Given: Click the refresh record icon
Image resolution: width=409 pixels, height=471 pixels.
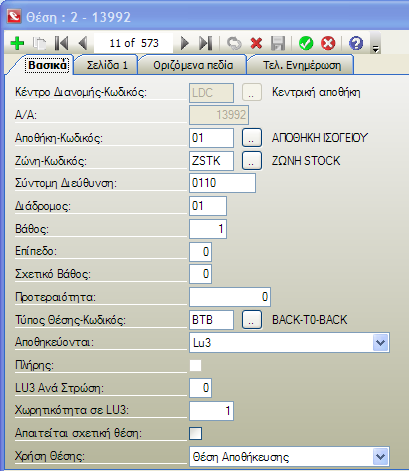Looking at the screenshot, I should (x=234, y=43).
